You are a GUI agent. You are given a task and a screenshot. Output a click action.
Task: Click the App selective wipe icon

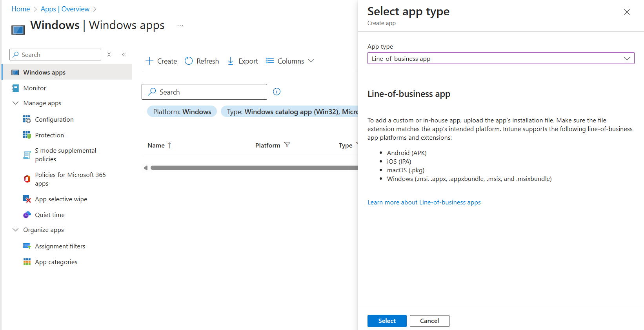27,199
